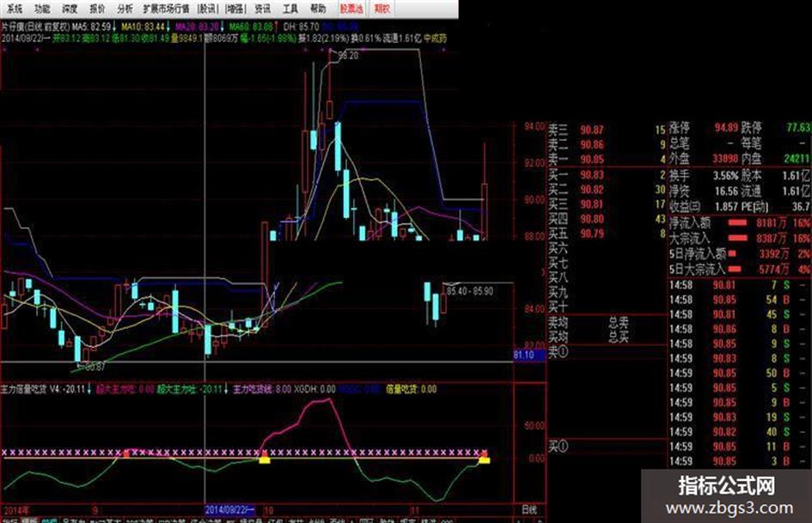Open the 工具 menu
The height and width of the screenshot is (523, 812).
(290, 9)
